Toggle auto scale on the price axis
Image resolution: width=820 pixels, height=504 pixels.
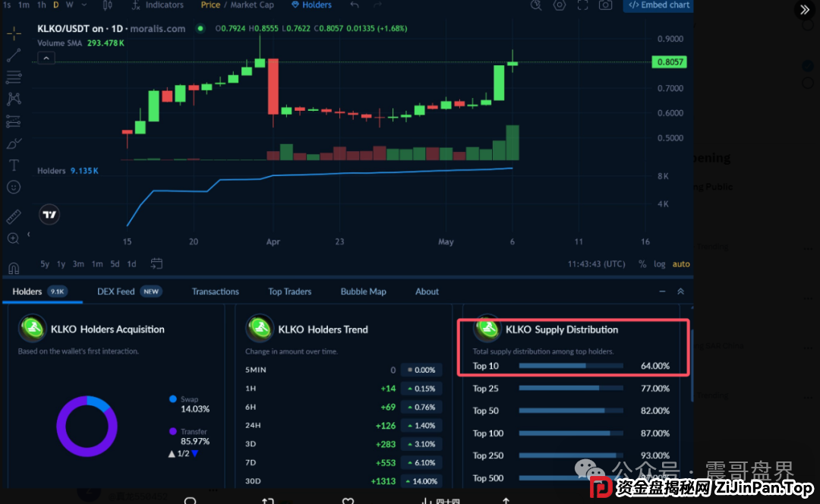[x=681, y=263]
